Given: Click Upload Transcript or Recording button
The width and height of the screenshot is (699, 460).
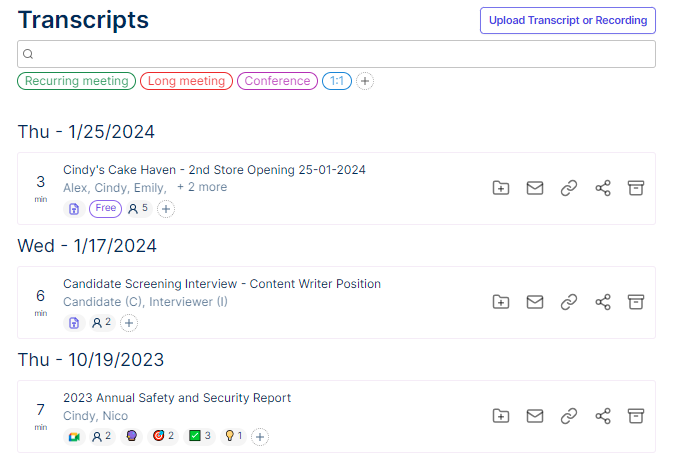Looking at the screenshot, I should tap(567, 20).
